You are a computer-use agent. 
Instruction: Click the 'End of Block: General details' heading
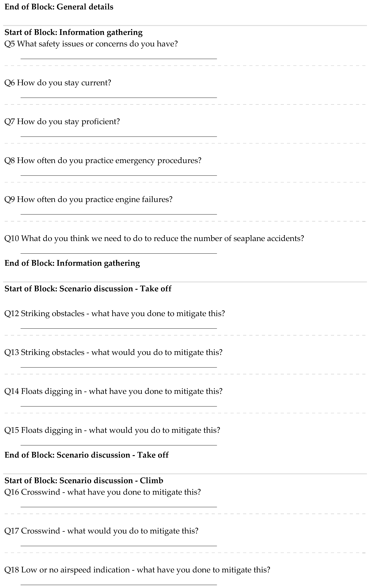(59, 7)
